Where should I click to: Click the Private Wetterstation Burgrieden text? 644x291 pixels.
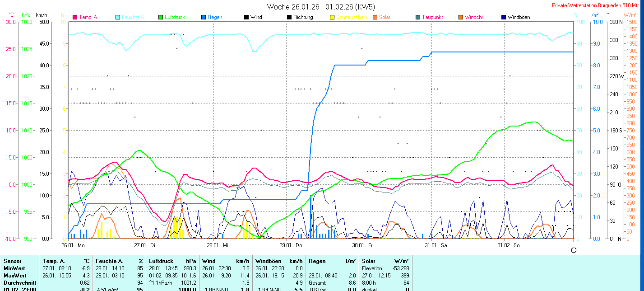(594, 5)
